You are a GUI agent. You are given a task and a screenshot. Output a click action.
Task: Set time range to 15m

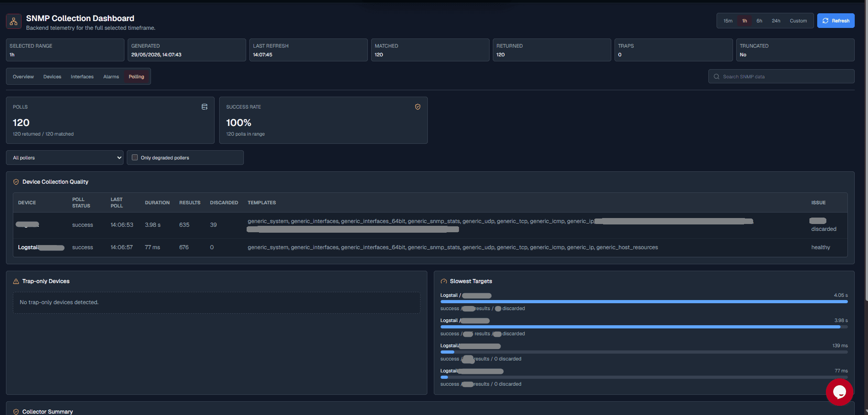tap(728, 21)
